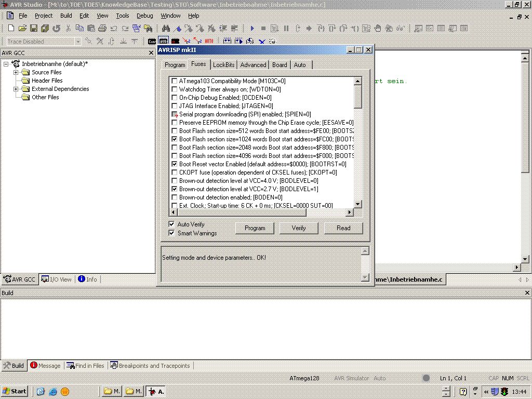Open the File menu

point(23,16)
